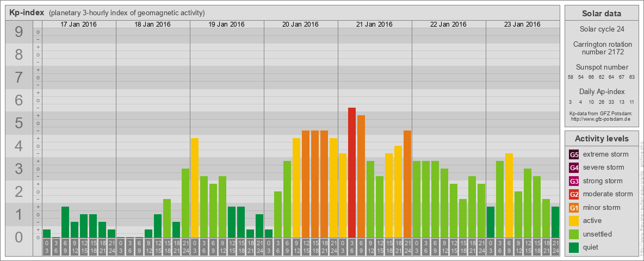Viewport: 644px width, 261px height.
Task: Click the Ap-index value 33
Action: coord(611,102)
